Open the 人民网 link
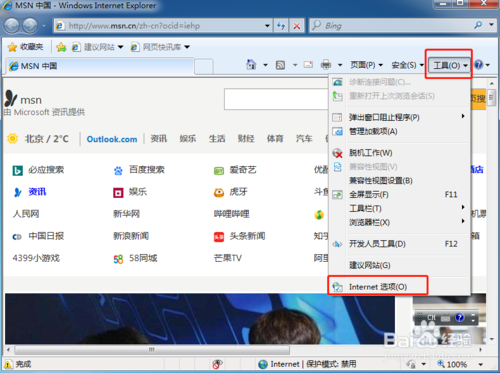Screen dimensions: 500x373 pos(26,214)
